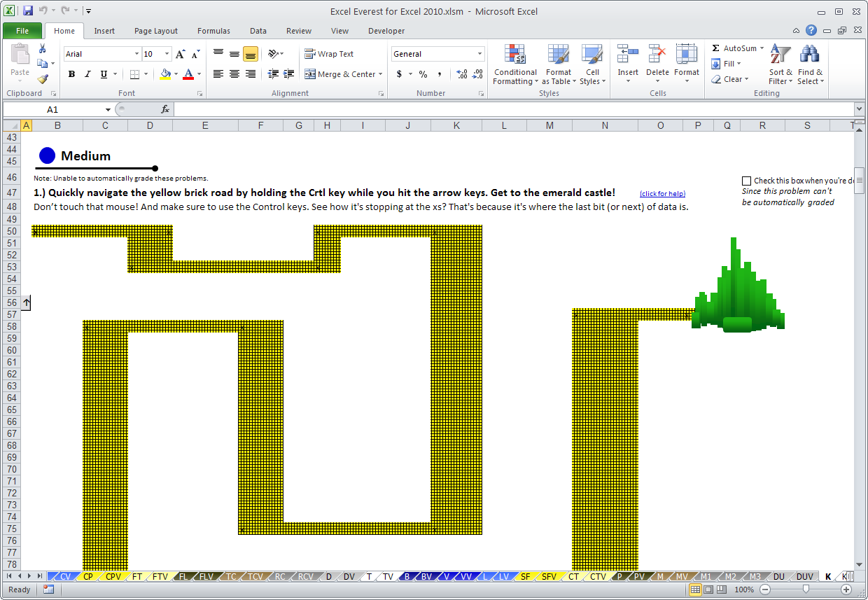Switch to the CV sheet tab
Image resolution: width=868 pixels, height=600 pixels.
65,577
